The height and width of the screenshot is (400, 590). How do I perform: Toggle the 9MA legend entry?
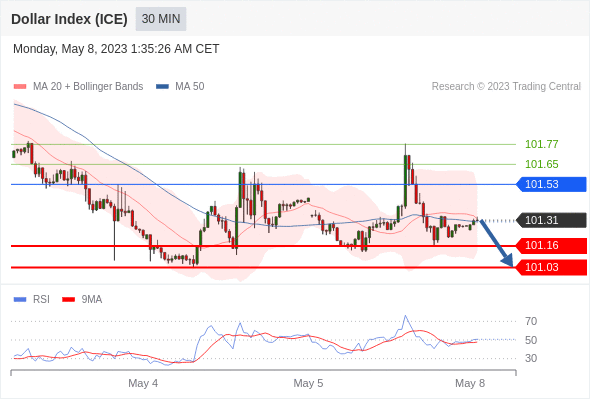coord(82,300)
